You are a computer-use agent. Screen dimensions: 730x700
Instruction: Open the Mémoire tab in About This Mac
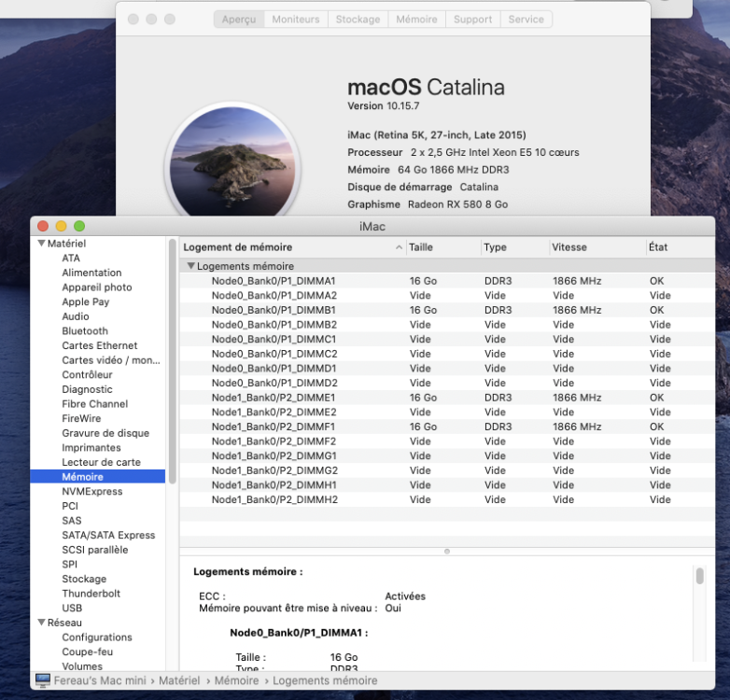click(416, 20)
